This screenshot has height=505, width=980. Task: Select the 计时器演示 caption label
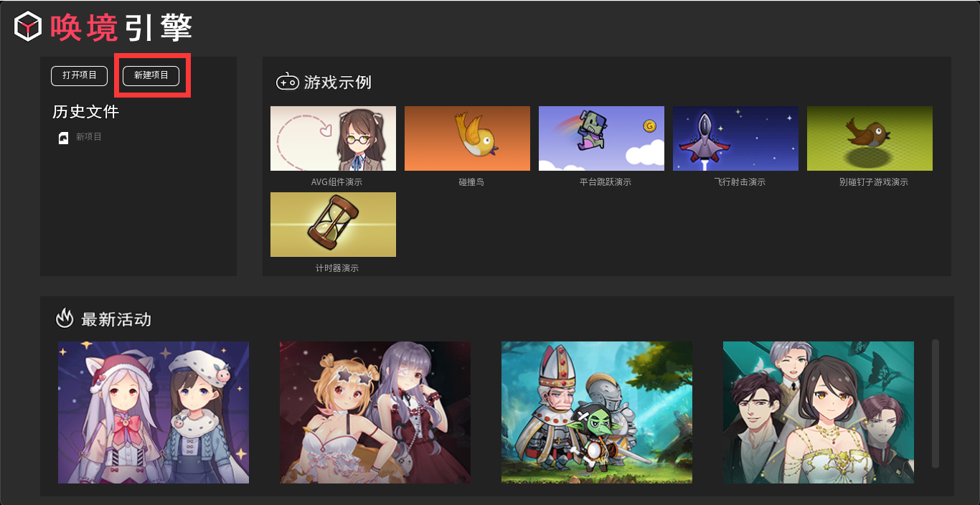click(x=337, y=268)
